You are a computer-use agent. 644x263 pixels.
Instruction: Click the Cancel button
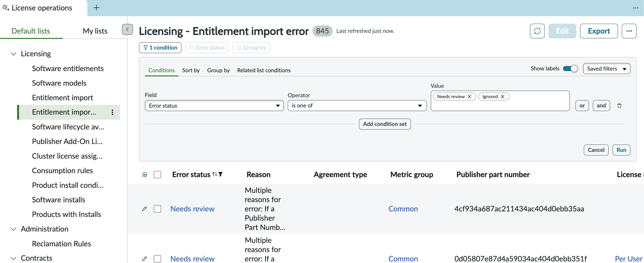pyautogui.click(x=596, y=150)
